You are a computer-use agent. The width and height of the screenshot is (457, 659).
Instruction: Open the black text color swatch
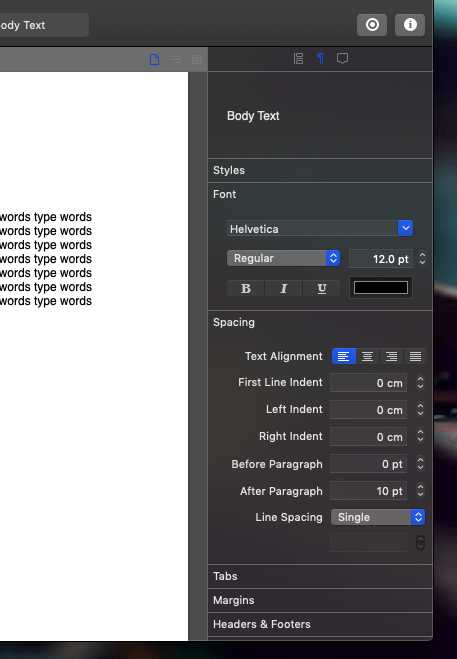click(381, 288)
